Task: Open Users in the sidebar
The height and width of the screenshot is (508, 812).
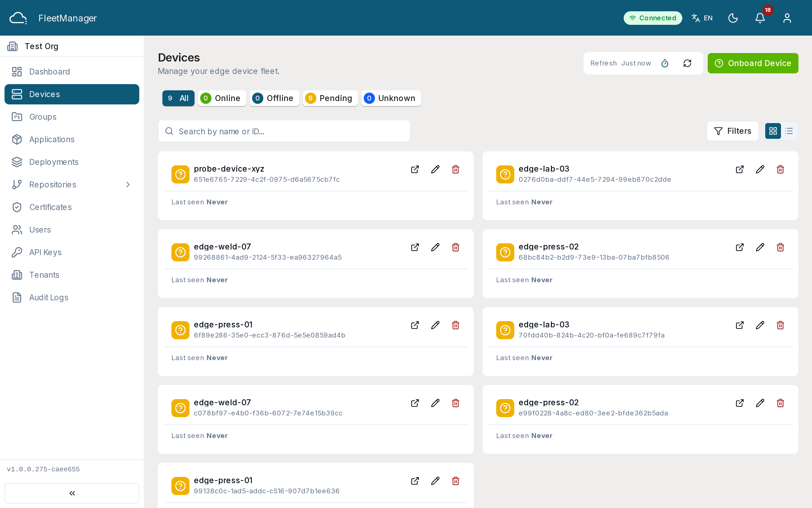Action: click(x=72, y=229)
